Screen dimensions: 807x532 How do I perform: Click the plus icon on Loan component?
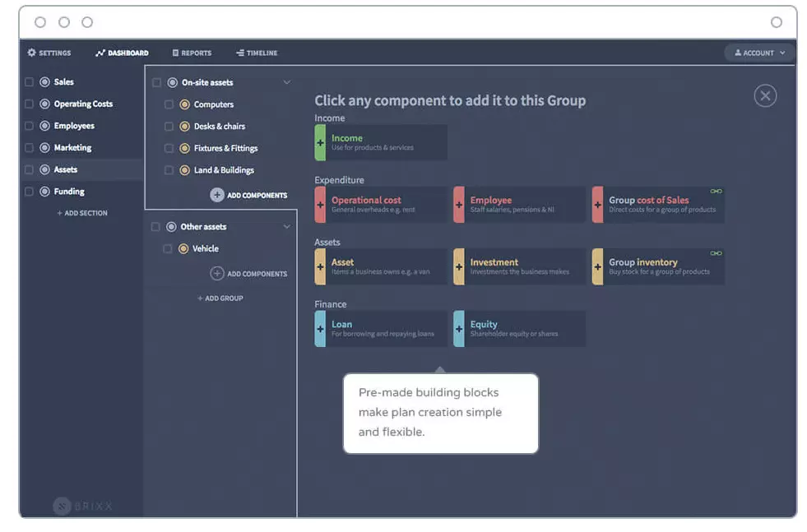[320, 329]
